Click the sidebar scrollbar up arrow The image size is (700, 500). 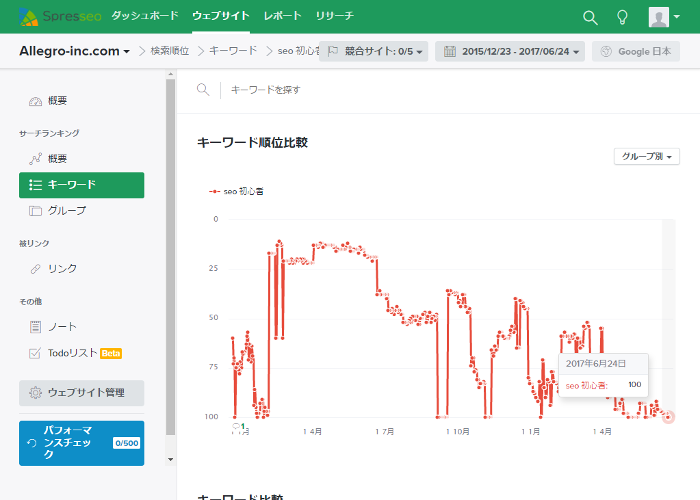(171, 74)
